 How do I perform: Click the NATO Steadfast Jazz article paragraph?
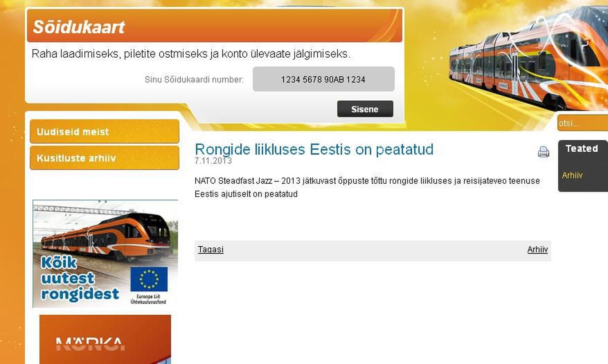click(367, 187)
